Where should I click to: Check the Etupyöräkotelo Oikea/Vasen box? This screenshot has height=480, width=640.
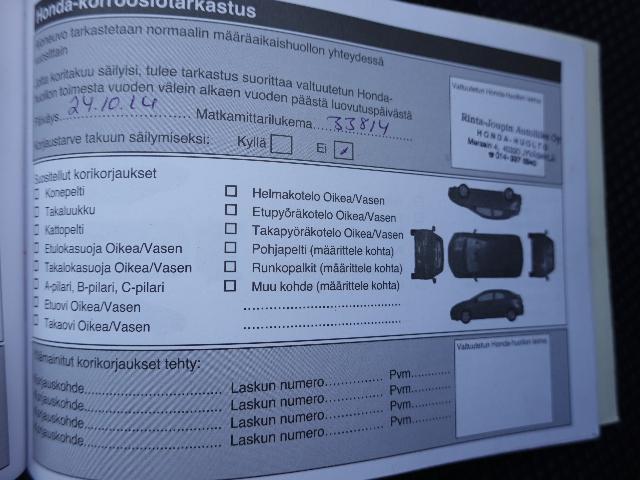pyautogui.click(x=231, y=210)
